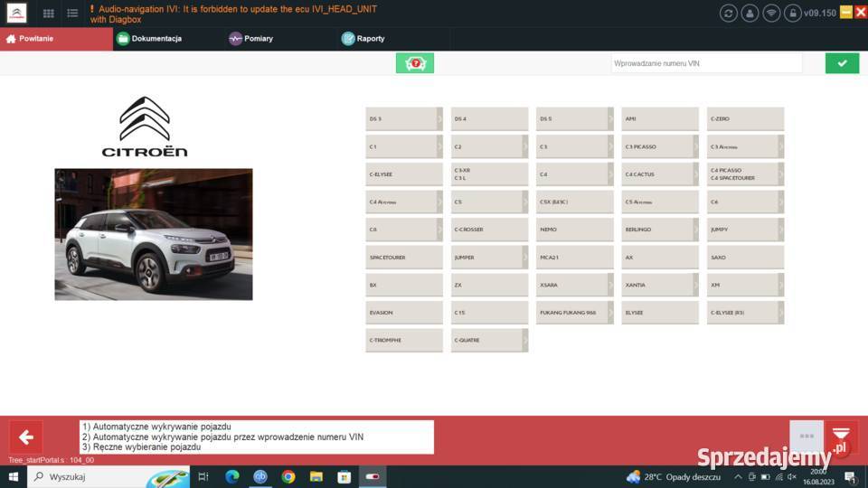This screenshot has width=868, height=488.
Task: Open the list view icon in title bar
Action: (72, 14)
